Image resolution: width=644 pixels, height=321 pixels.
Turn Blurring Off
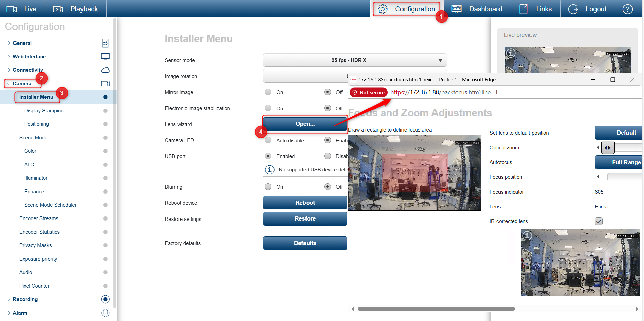pos(328,187)
